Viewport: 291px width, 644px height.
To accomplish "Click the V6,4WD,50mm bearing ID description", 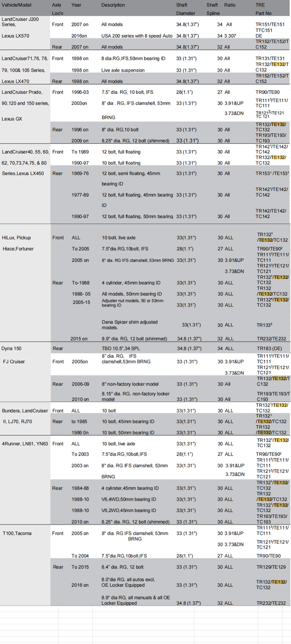I will tap(129, 499).
